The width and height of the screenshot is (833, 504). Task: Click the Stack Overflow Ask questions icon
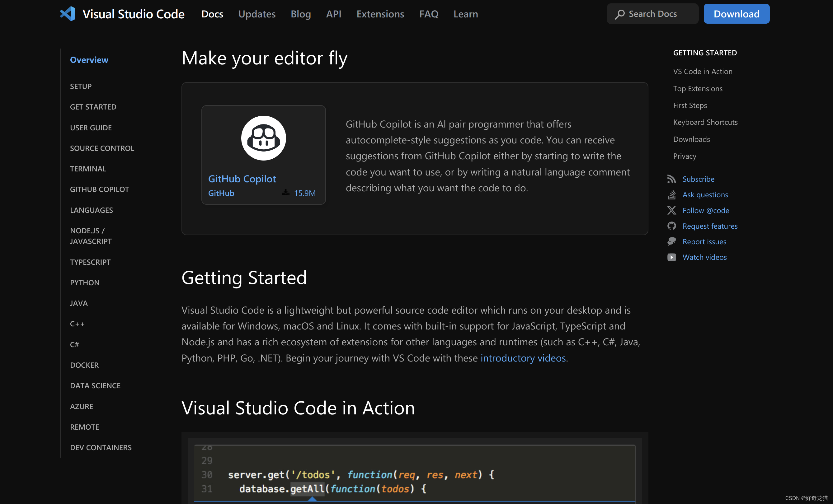click(671, 194)
